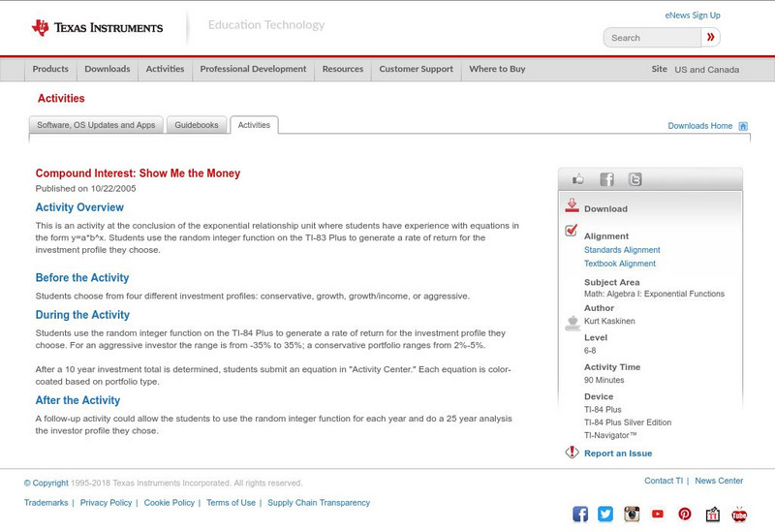This screenshot has height=532, width=775.
Task: Click the Report an Issue link
Action: pos(618,454)
